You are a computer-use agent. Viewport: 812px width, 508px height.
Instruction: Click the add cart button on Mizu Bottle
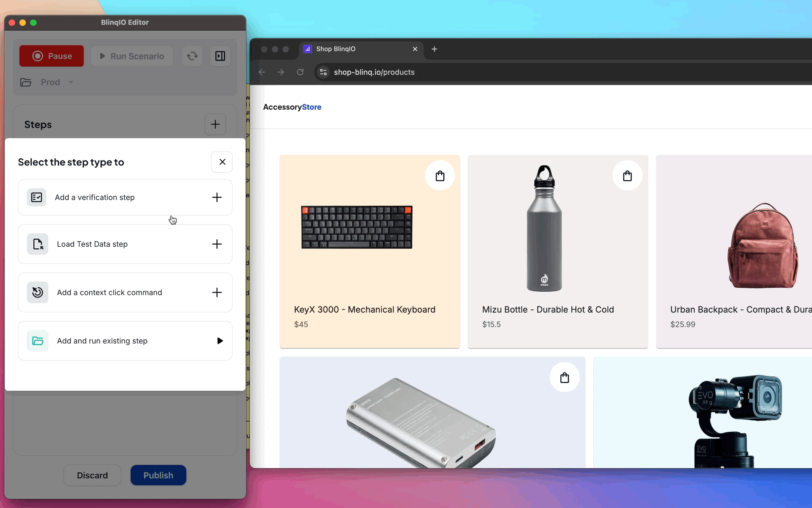(627, 176)
